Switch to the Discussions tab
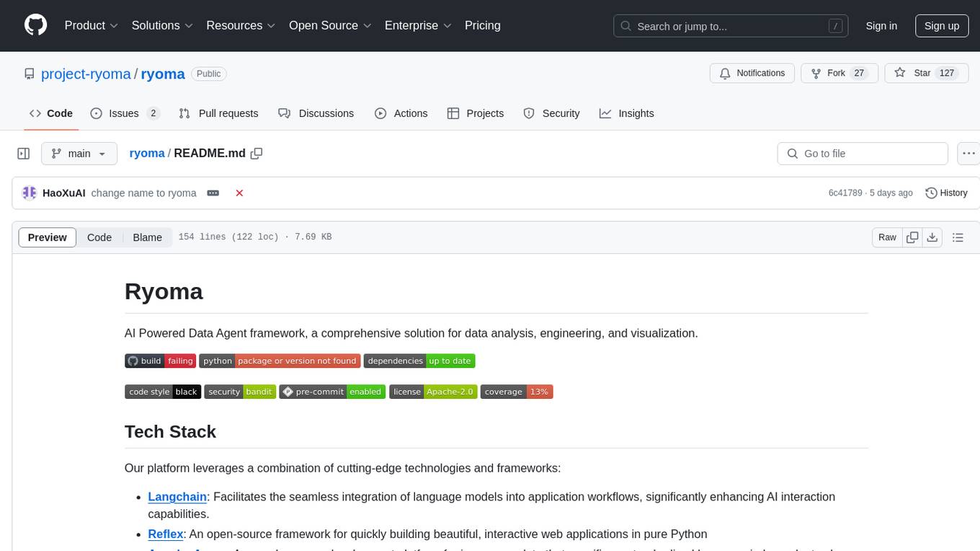This screenshot has width=980, height=551. [x=316, y=113]
